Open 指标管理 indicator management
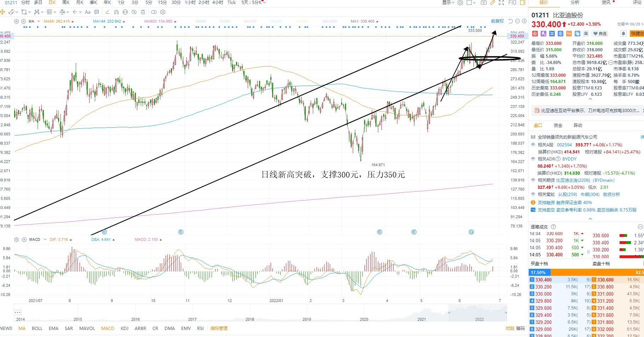The image size is (644, 337). (219, 329)
